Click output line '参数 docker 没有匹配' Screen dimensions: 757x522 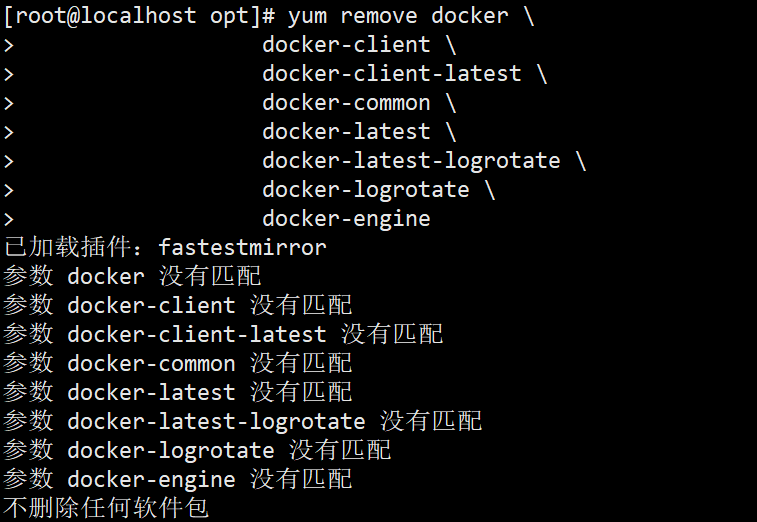(132, 276)
